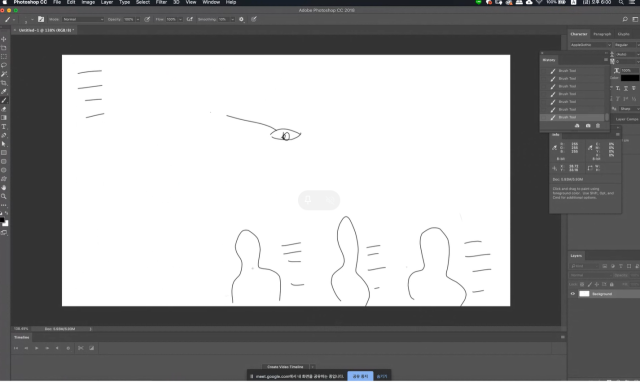
Task: Open the brush Mode dropdown
Action: click(x=83, y=19)
